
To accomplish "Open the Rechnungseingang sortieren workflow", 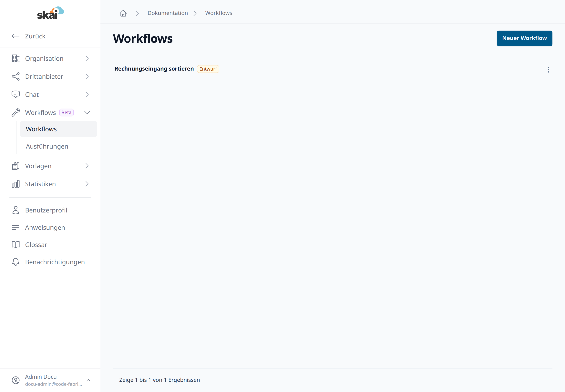I will tap(154, 69).
